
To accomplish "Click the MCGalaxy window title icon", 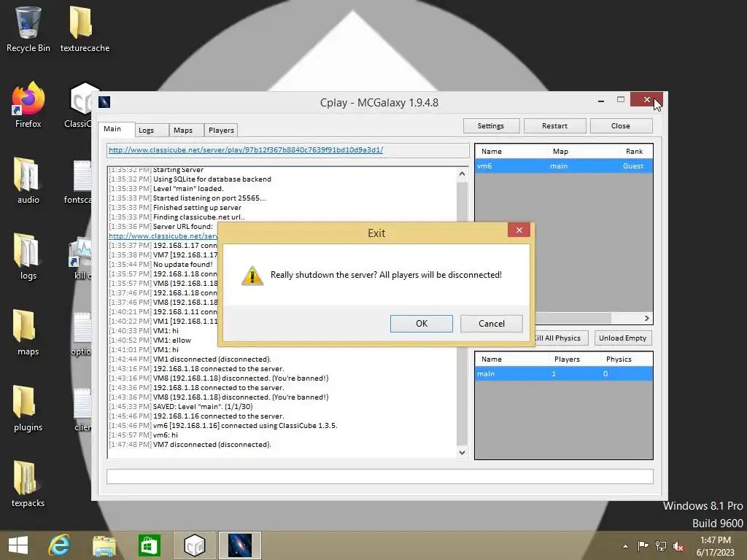I will click(x=104, y=102).
